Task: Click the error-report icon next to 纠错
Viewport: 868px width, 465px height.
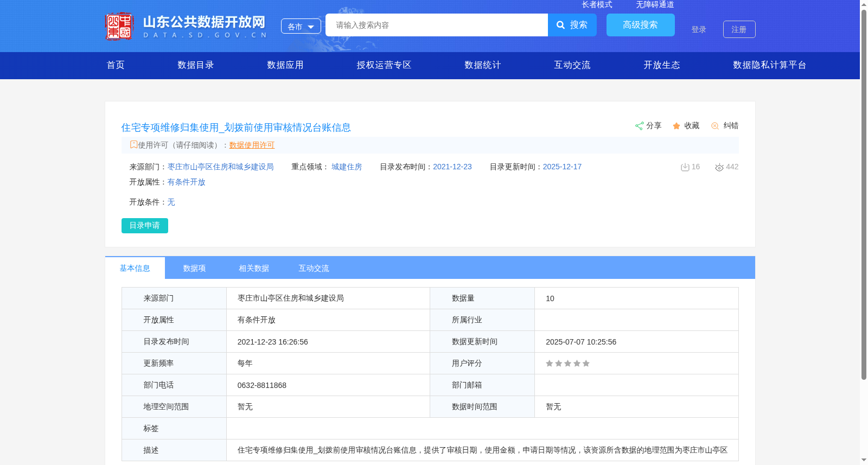Action: 715,126
